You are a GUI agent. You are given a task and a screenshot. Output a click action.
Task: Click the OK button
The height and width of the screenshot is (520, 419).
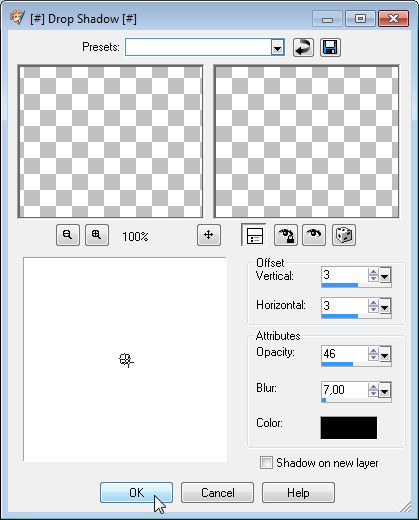(x=136, y=492)
